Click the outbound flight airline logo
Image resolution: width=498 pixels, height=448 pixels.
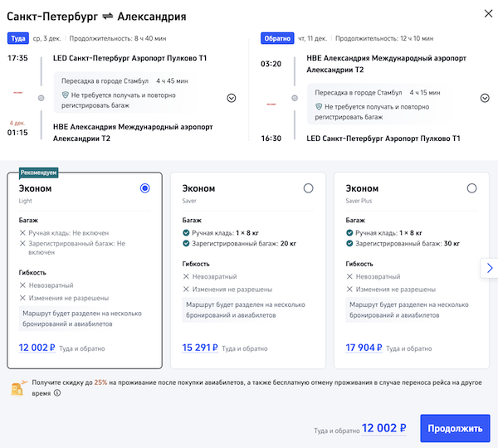[x=17, y=92]
